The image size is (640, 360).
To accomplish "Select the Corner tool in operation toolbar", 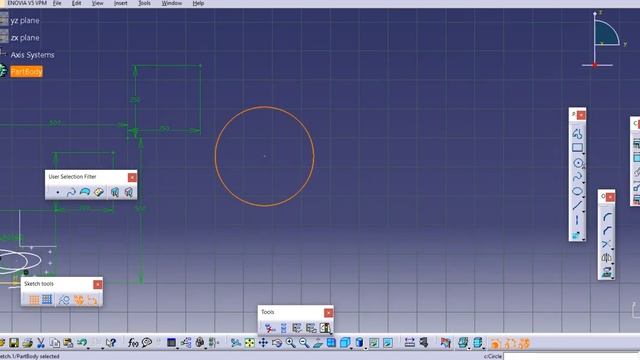I will click(607, 217).
